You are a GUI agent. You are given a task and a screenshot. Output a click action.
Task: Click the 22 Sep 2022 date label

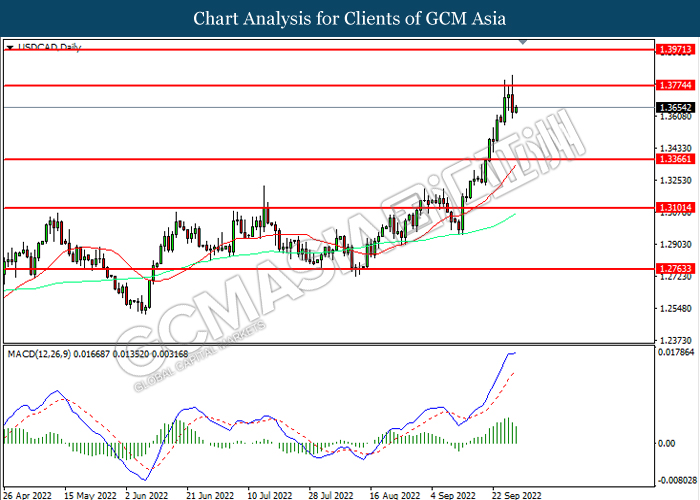pyautogui.click(x=517, y=495)
